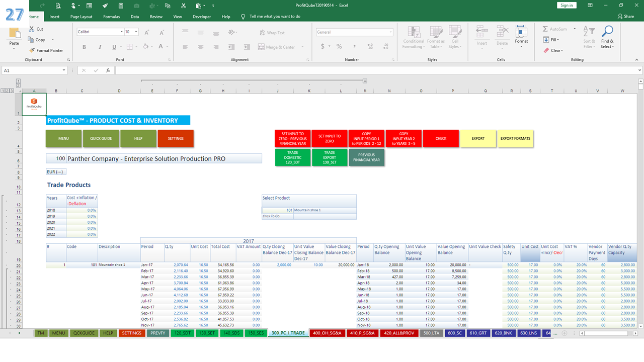Screen dimensions: 644x362
Task: Click the Format Painter brush icon
Action: click(x=32, y=50)
